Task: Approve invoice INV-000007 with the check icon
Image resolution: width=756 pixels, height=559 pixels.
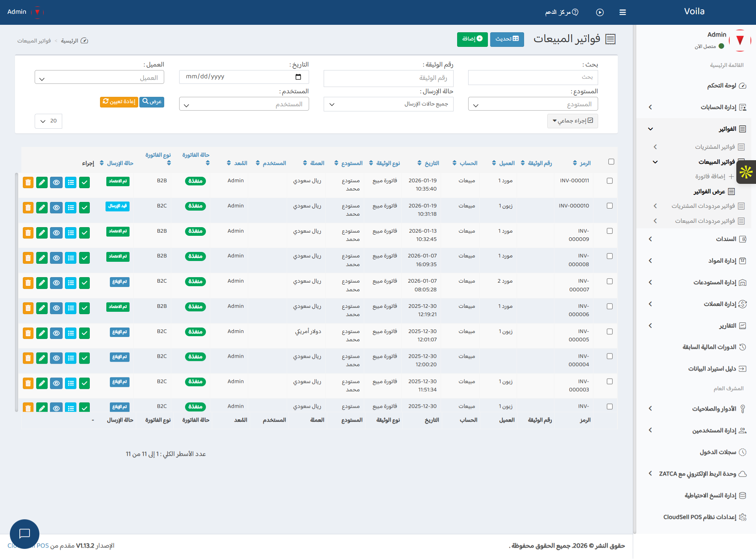Action: [x=85, y=283]
